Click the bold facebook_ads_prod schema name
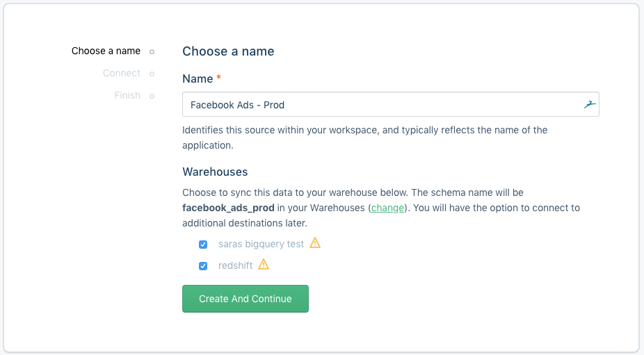Viewport: 644px width, 355px height. coord(228,208)
